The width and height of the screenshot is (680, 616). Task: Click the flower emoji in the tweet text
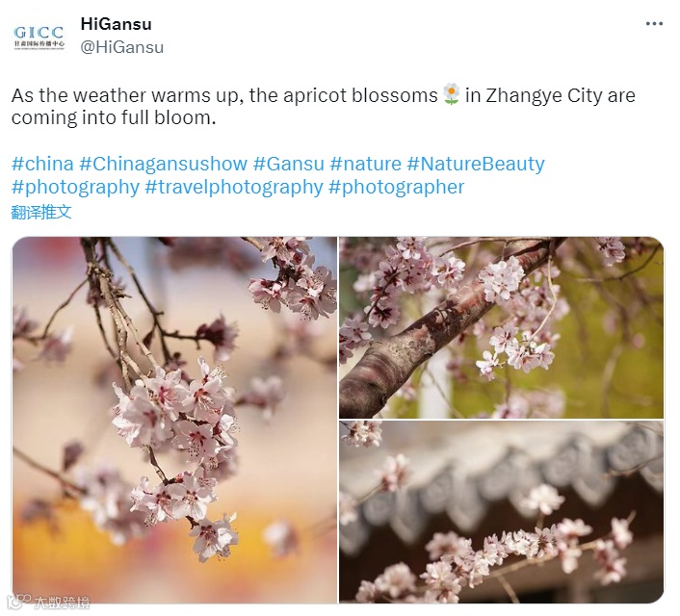[x=452, y=94]
